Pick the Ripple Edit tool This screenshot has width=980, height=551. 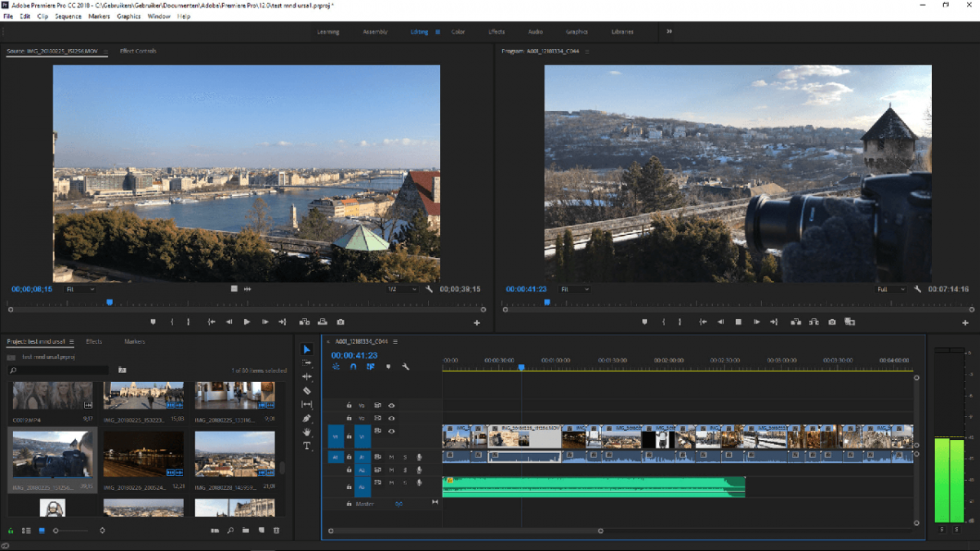pos(307,376)
